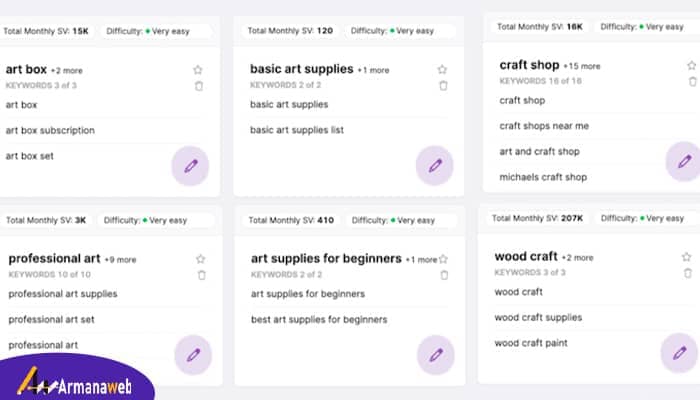Show +9 more for professional art
The image size is (700, 400).
tap(121, 260)
